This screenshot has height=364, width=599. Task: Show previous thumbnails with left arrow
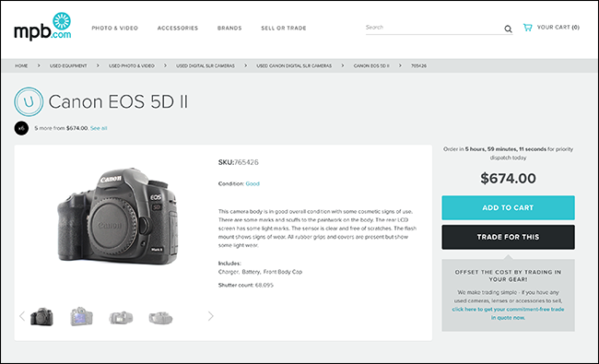pos(22,316)
